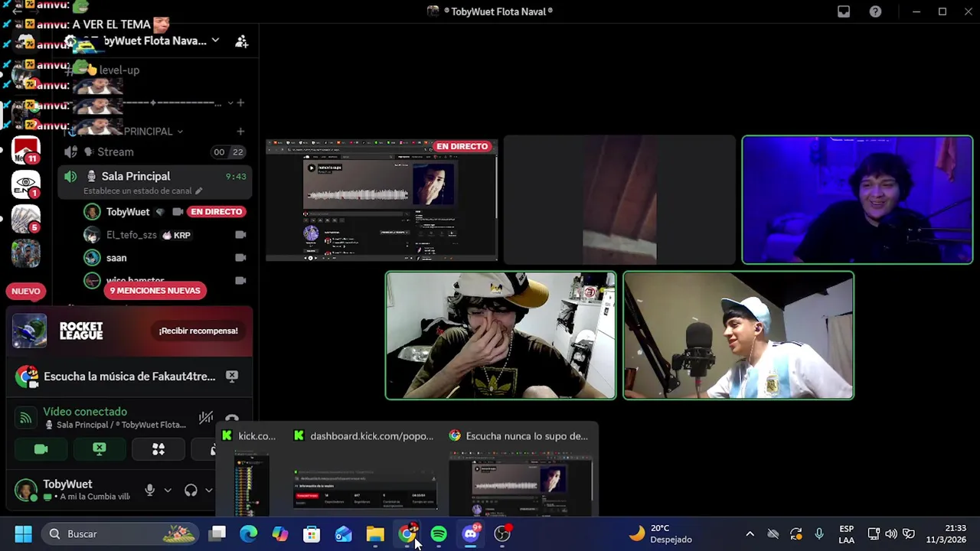Toggle screen share green monitor button
The height and width of the screenshot is (551, 980).
(x=100, y=449)
